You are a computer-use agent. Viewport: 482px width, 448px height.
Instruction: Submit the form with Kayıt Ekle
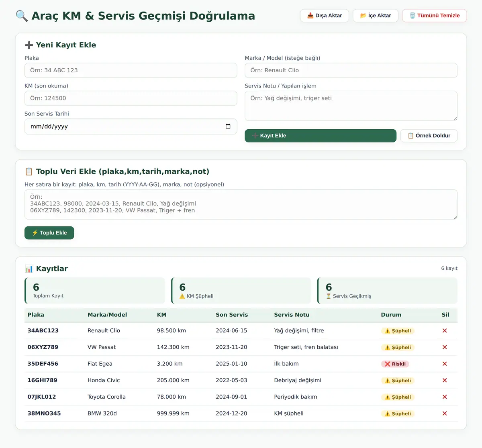[321, 136]
